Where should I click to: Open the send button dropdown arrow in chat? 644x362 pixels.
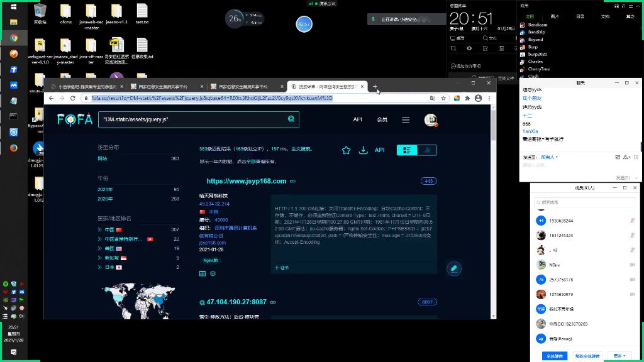point(636,178)
